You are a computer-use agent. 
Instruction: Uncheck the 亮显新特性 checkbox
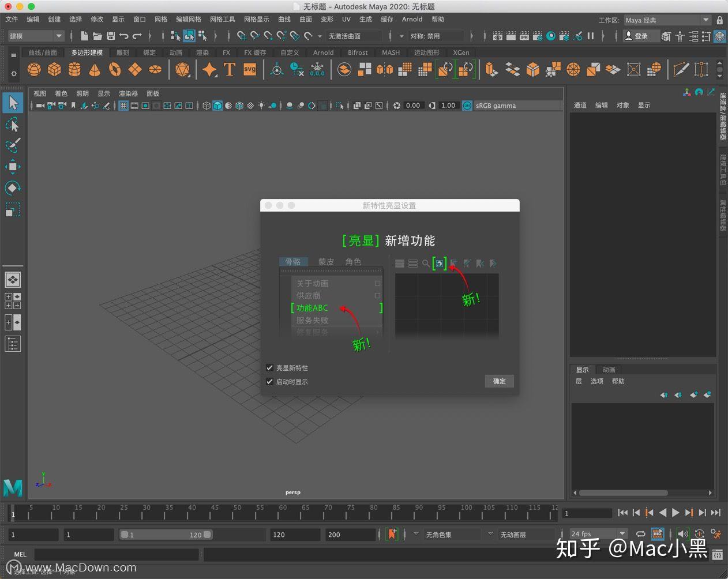tap(269, 368)
